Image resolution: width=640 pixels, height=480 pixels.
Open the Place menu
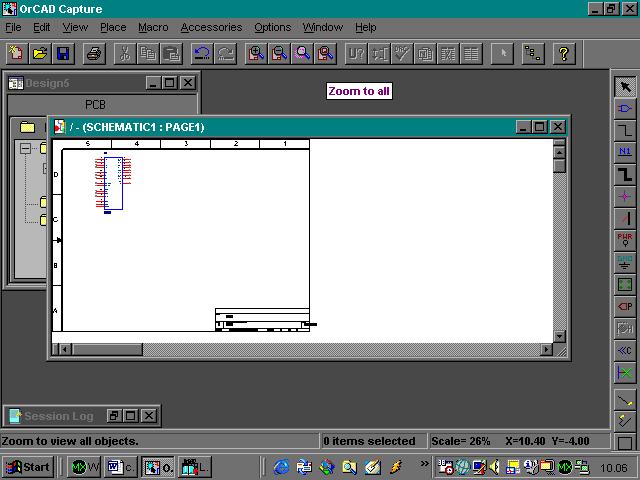[x=113, y=27]
